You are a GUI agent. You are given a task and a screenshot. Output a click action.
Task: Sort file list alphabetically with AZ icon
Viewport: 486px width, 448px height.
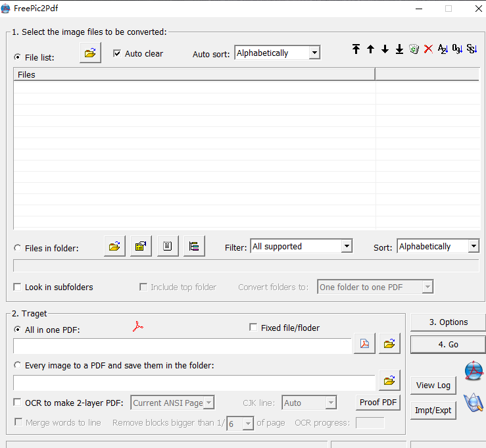tap(443, 49)
